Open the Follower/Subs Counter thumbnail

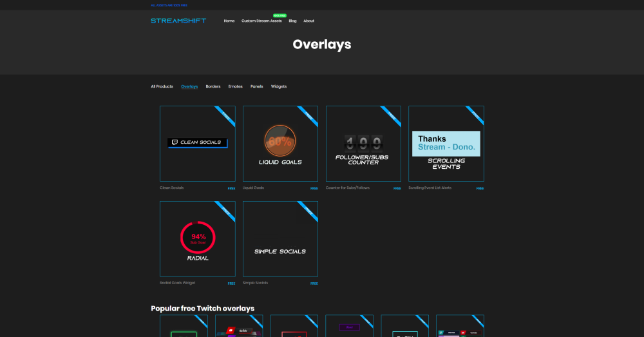click(363, 143)
